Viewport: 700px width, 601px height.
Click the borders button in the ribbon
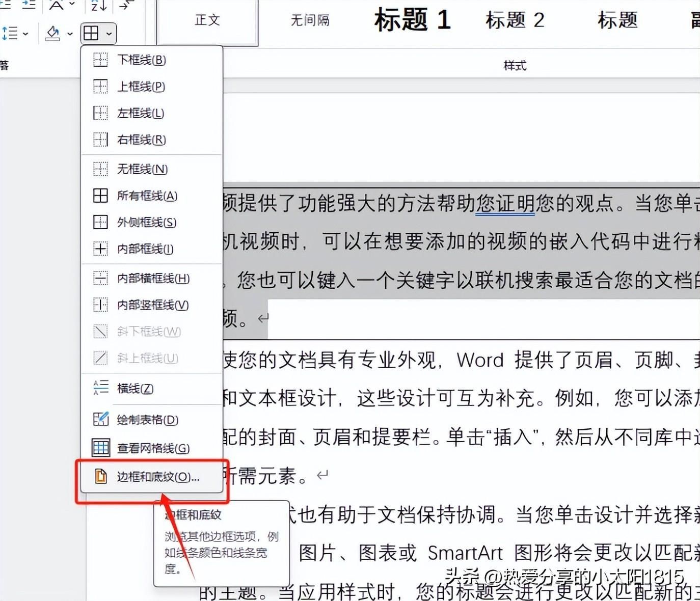pyautogui.click(x=91, y=34)
